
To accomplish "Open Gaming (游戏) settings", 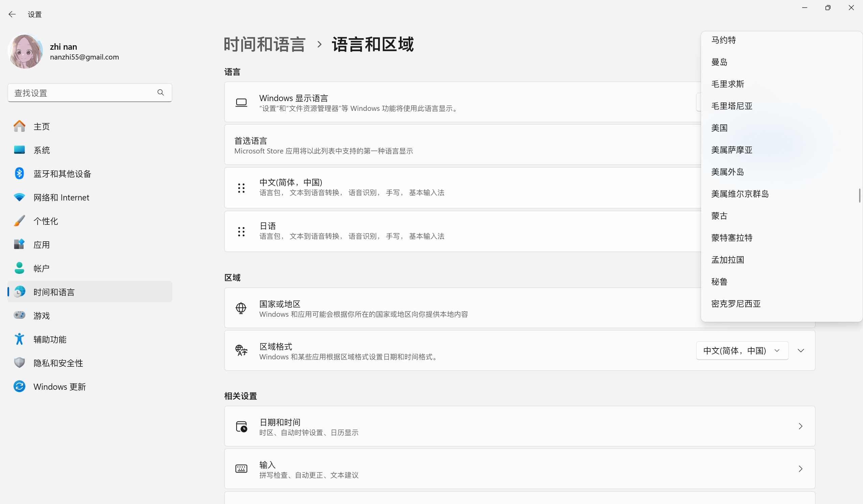I will click(x=42, y=315).
